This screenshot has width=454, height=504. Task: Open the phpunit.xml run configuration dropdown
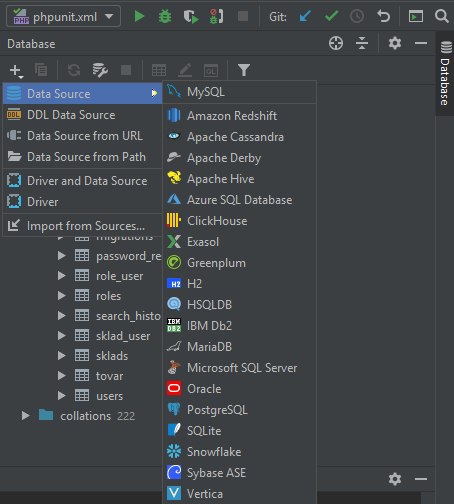[x=63, y=16]
